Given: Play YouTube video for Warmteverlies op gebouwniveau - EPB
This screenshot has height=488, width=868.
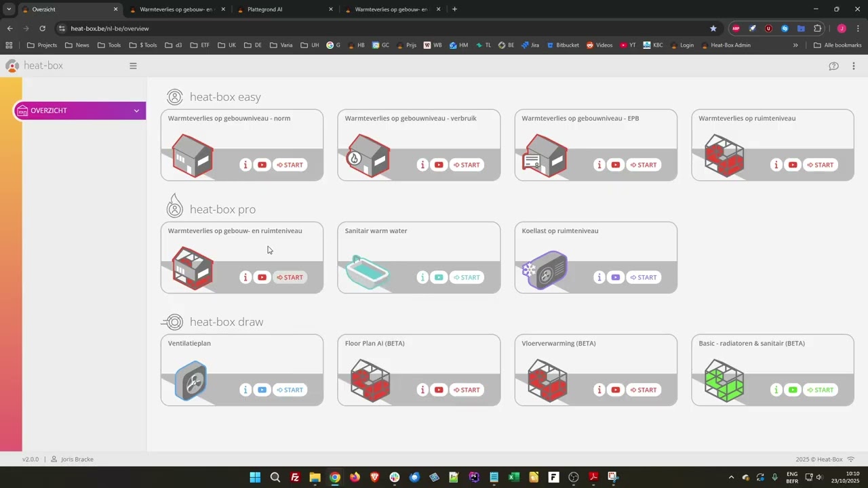Looking at the screenshot, I should tap(616, 165).
